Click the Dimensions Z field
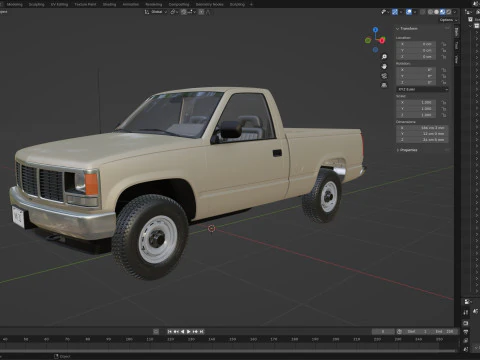The width and height of the screenshot is (480, 360). click(422, 140)
